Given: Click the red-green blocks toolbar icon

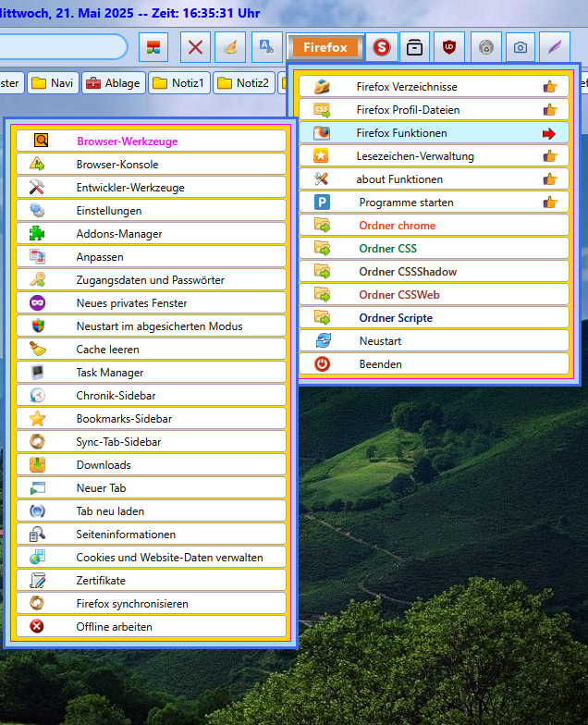Looking at the screenshot, I should 153,47.
